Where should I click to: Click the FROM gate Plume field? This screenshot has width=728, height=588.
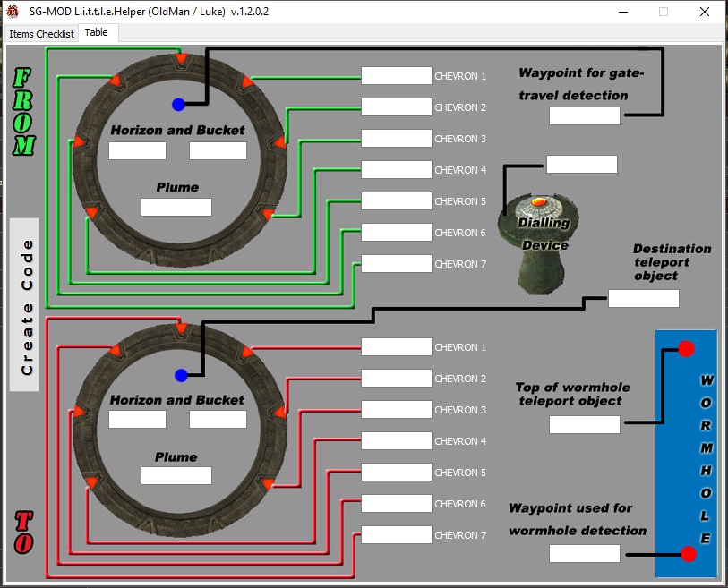176,207
